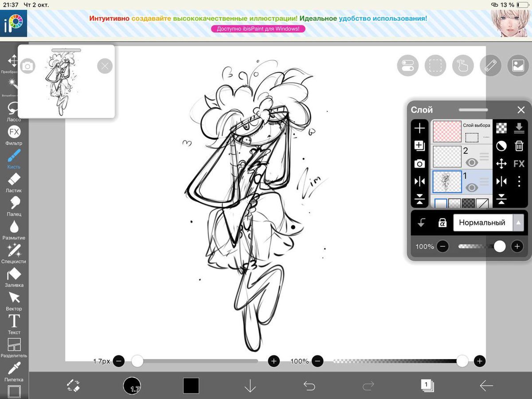The height and width of the screenshot is (399, 532).
Task: Open ibisPaint for Windows download link
Action: click(258, 29)
